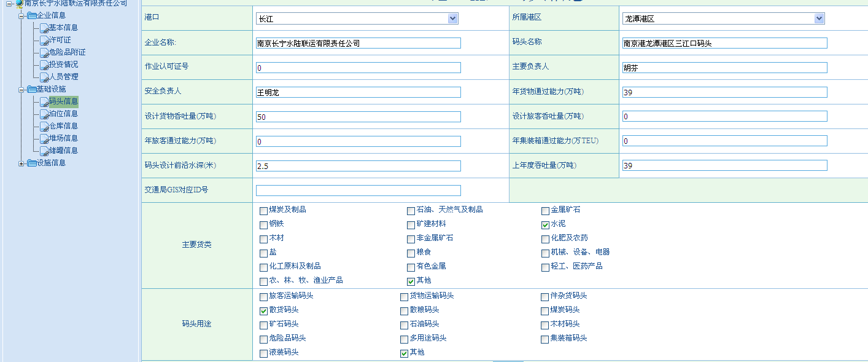Expand the 设施信息 tree node
This screenshot has width=868, height=362.
coord(22,163)
